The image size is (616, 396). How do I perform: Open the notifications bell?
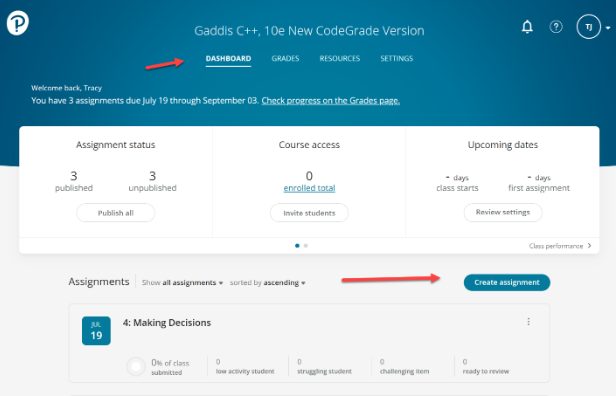coord(527,27)
